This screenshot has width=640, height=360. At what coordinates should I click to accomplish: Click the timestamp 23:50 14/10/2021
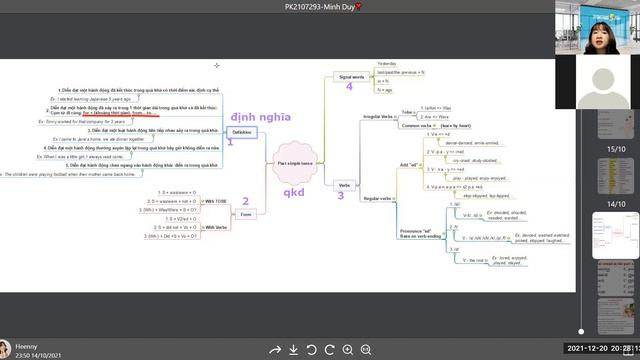tap(38, 356)
